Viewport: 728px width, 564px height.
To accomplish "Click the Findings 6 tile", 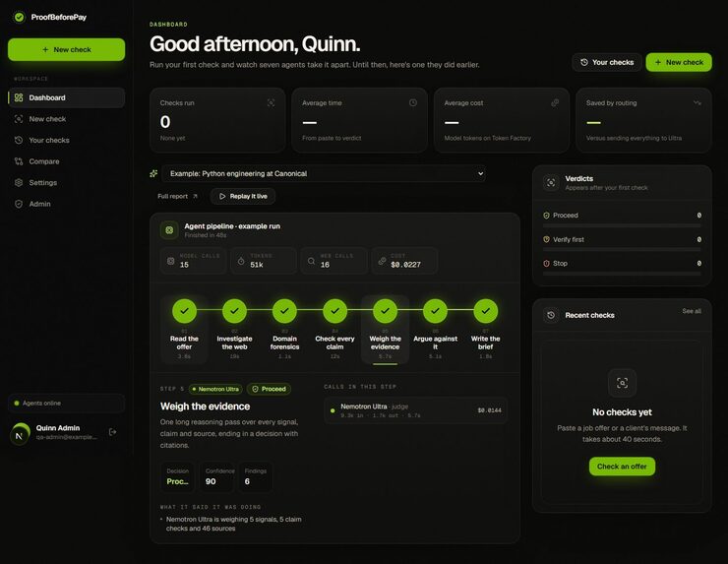I will point(256,477).
